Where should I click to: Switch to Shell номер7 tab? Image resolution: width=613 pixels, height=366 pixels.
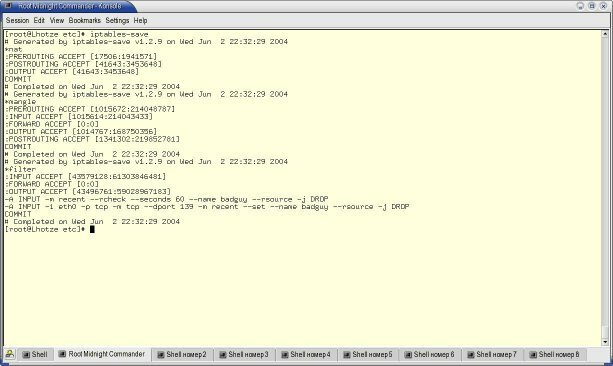(x=492, y=355)
